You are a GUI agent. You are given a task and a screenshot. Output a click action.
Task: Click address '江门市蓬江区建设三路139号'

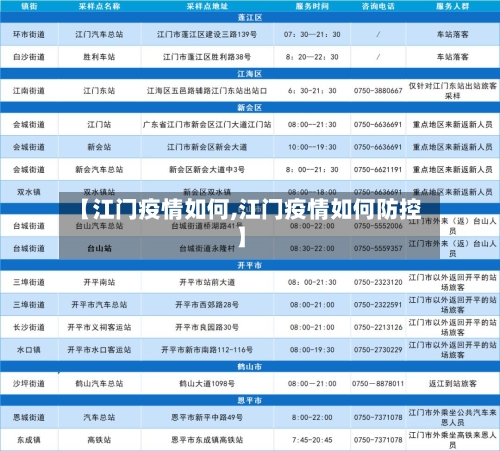tap(207, 34)
